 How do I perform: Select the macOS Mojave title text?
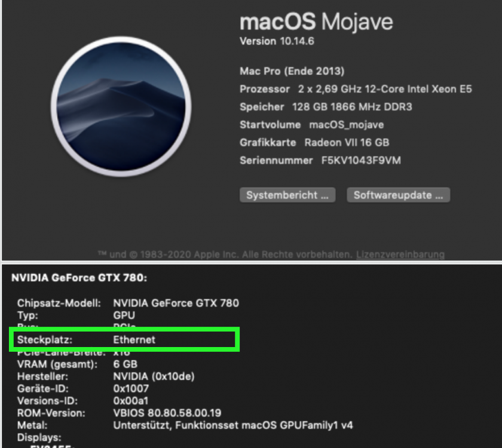[x=316, y=22]
